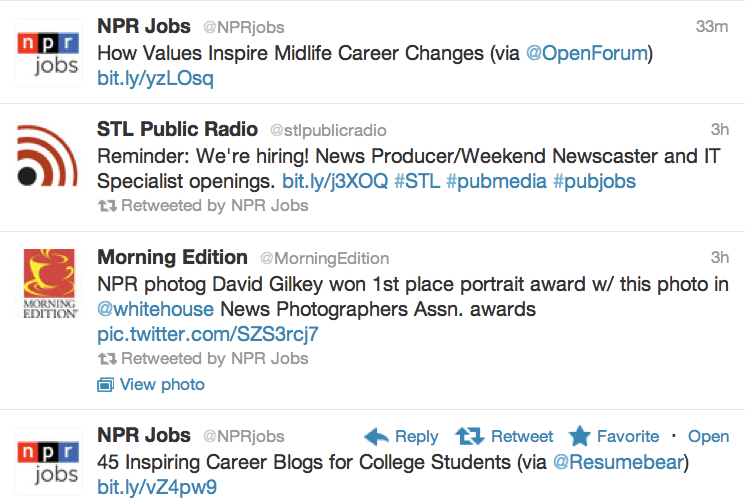This screenshot has width=745, height=501.
Task: Select the #pubjobs hashtag
Action: point(594,182)
